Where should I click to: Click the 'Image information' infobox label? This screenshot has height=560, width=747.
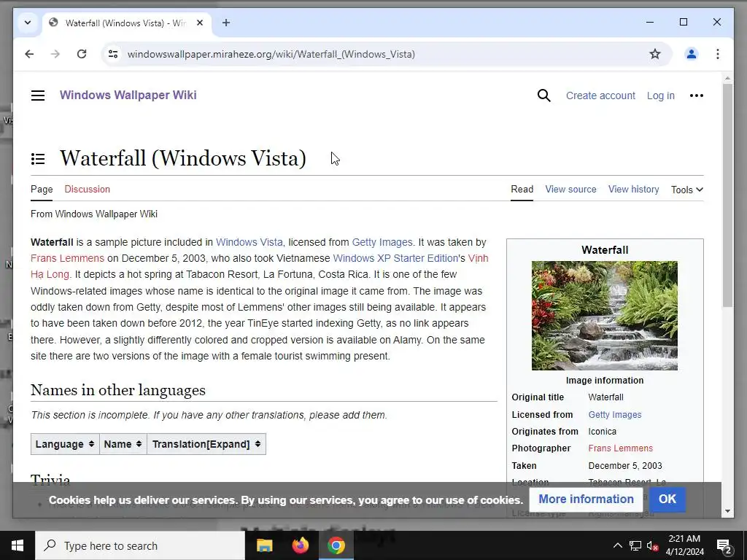pos(605,381)
